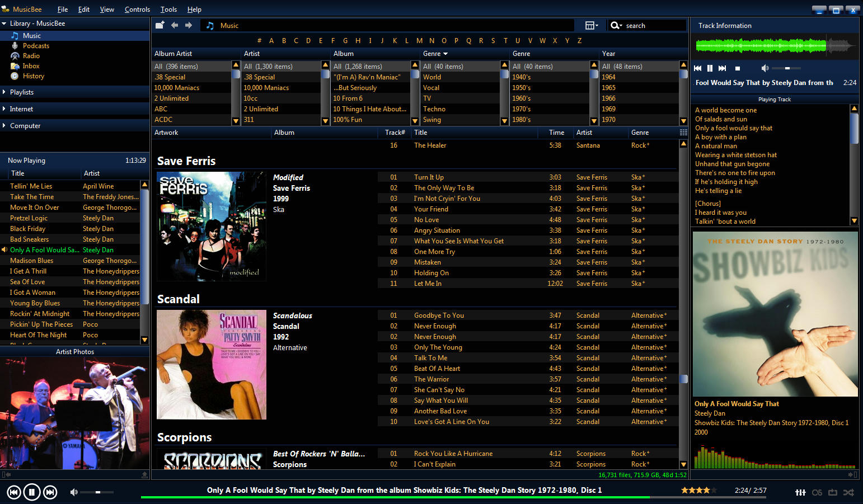
Task: Stop playback in Track Information panel
Action: coord(738,68)
